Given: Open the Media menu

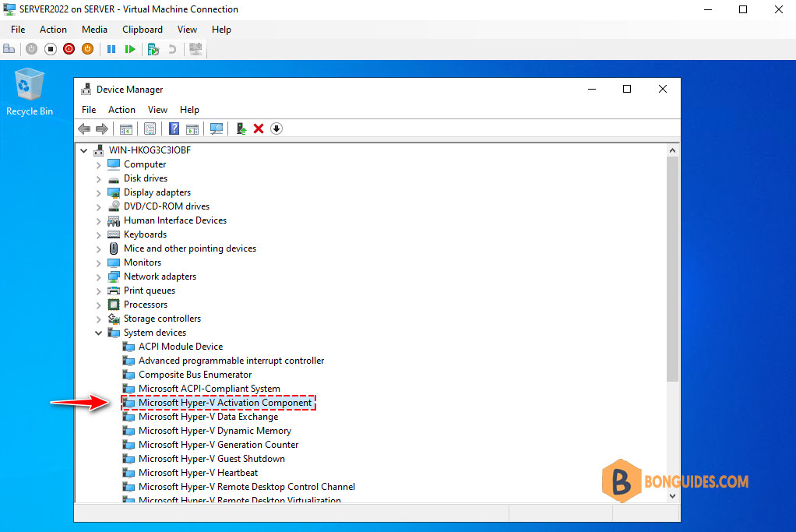Looking at the screenshot, I should pos(94,30).
